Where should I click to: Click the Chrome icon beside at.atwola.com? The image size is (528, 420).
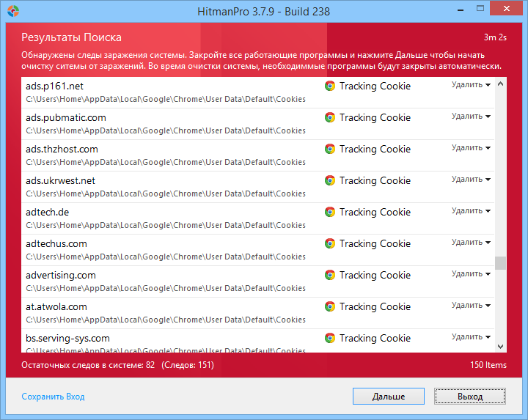click(x=330, y=306)
